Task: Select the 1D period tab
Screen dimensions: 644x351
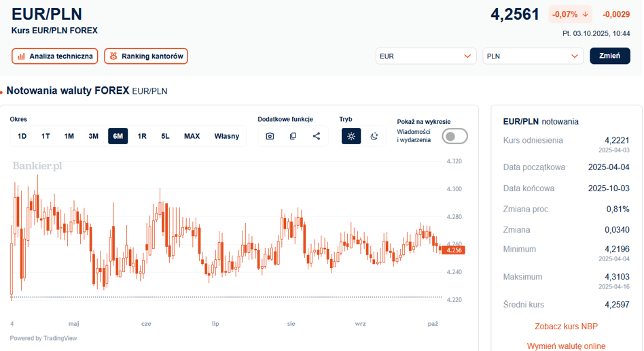Action: (22, 136)
